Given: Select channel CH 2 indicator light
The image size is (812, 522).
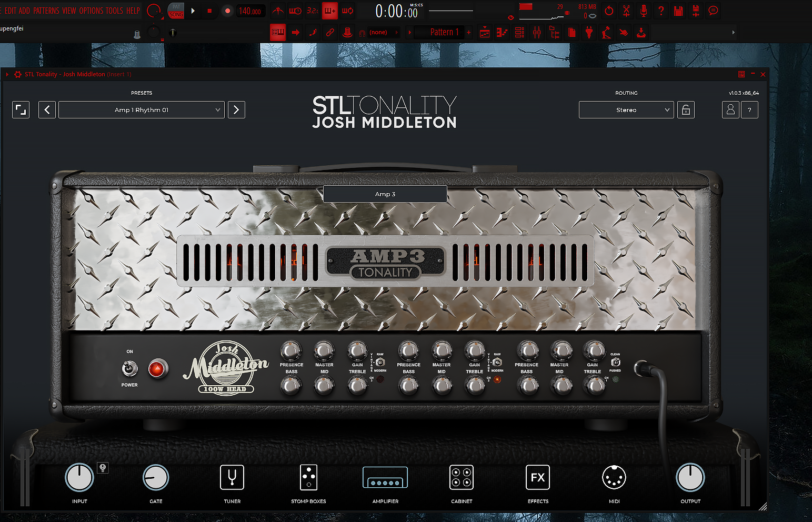Looking at the screenshot, I should click(497, 379).
